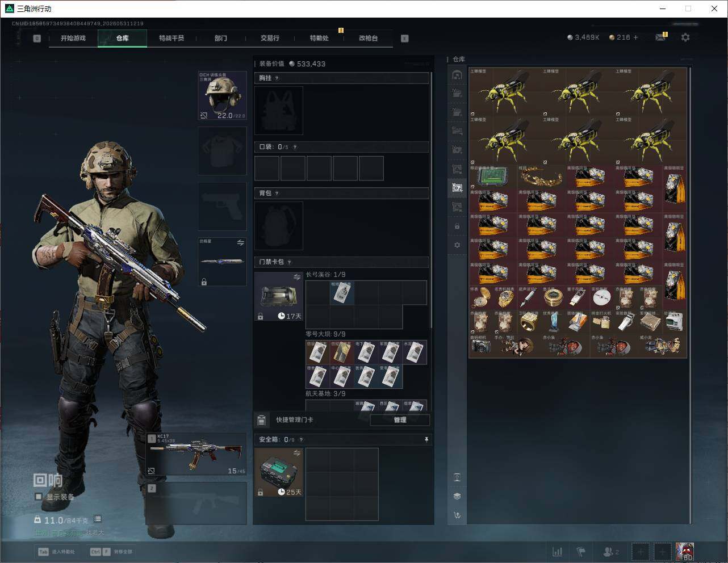Select the green circuit board item in warehouse
This screenshot has width=728, height=563.
tap(493, 177)
